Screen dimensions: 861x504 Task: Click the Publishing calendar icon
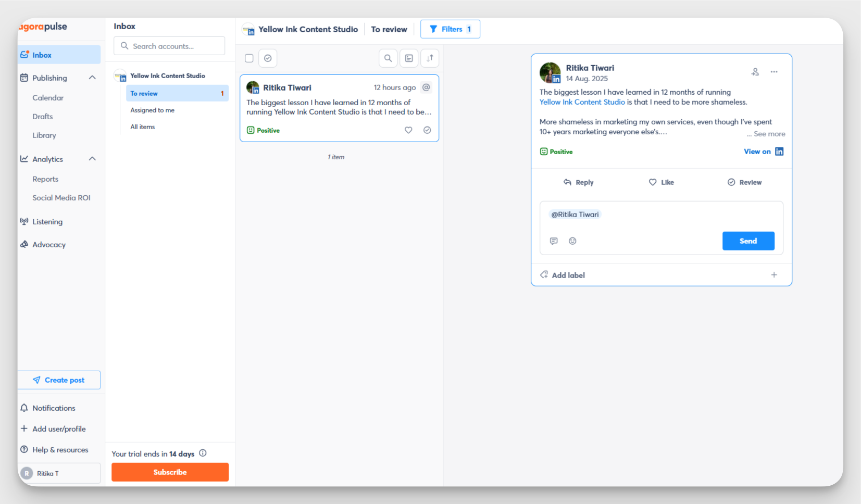[x=24, y=78]
